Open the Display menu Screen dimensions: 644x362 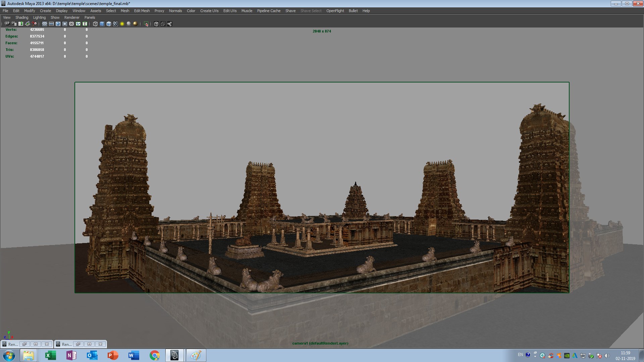pos(62,11)
